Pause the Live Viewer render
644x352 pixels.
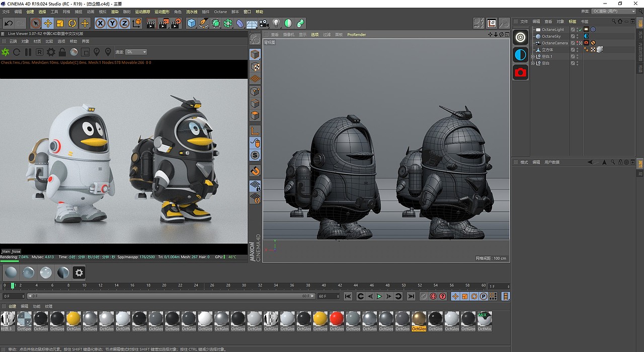(28, 52)
